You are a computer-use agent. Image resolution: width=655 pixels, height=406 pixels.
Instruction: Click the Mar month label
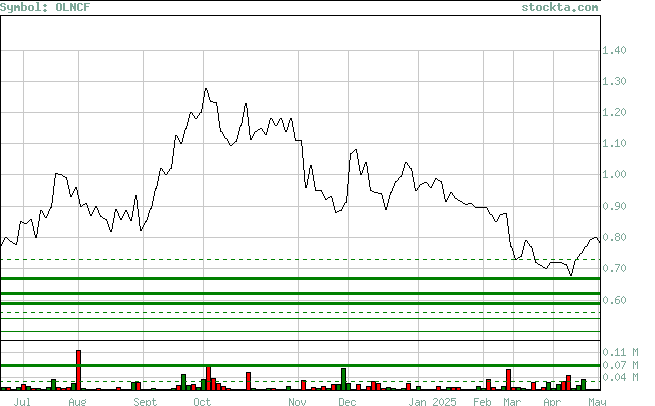pos(512,402)
